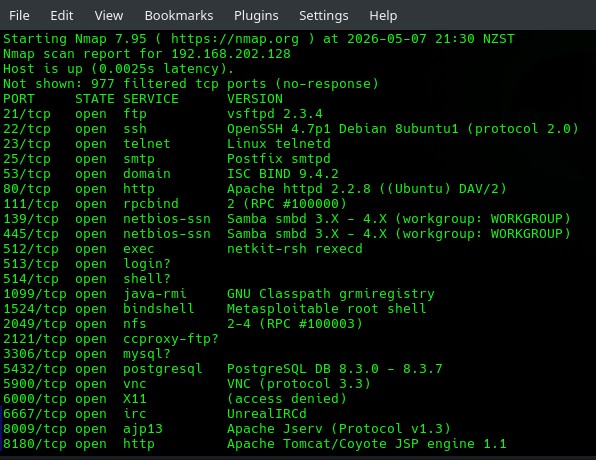596x460 pixels.
Task: Click the 'shell?' service name
Action: click(x=147, y=279)
